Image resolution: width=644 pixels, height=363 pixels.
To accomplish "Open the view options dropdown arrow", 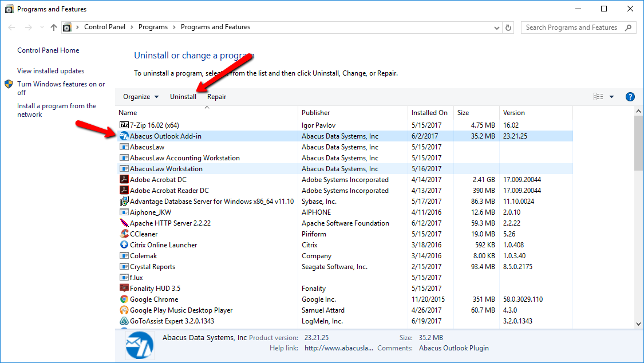I will click(611, 97).
